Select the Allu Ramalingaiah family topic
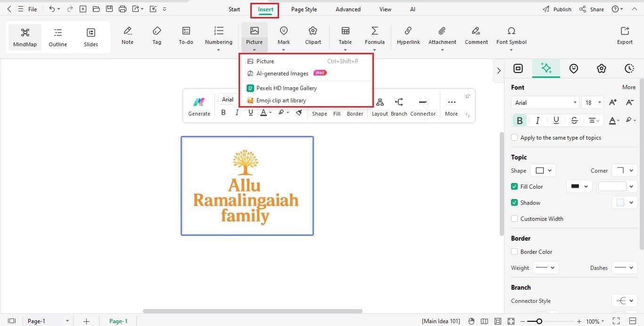This screenshot has height=326, width=644. (247, 186)
